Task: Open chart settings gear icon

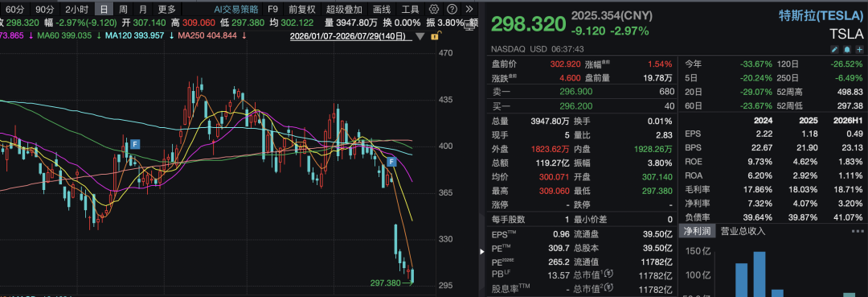Action: [434, 9]
